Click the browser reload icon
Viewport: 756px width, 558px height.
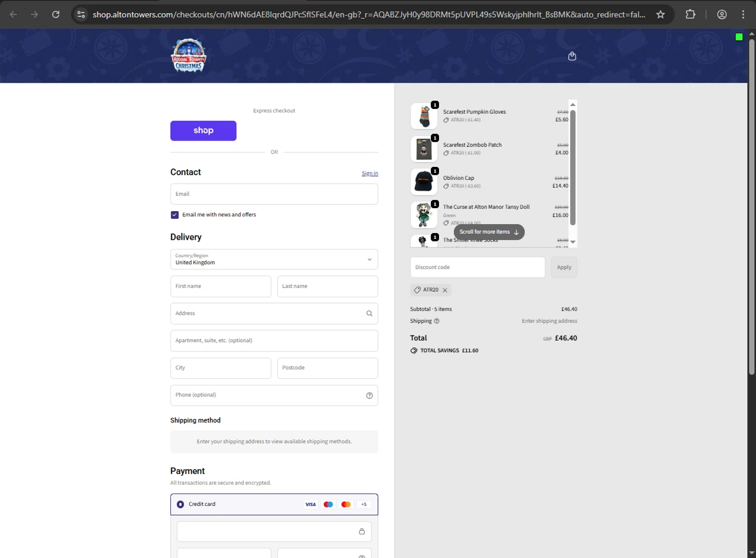(x=56, y=14)
